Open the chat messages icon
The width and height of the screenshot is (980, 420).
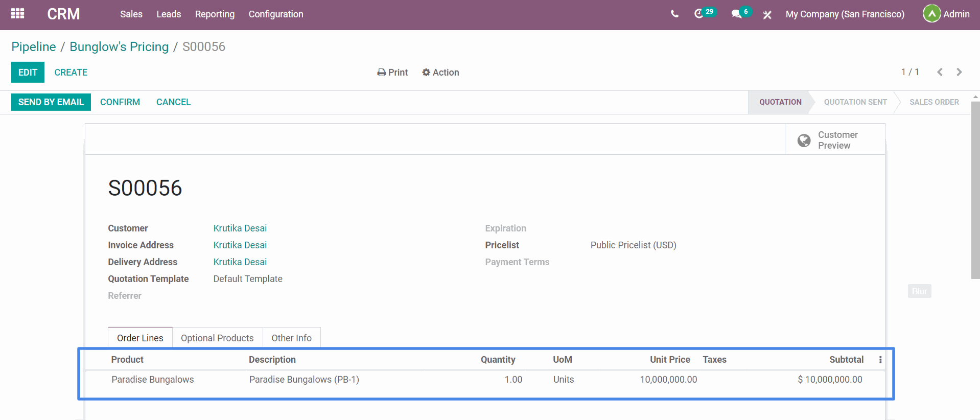736,14
